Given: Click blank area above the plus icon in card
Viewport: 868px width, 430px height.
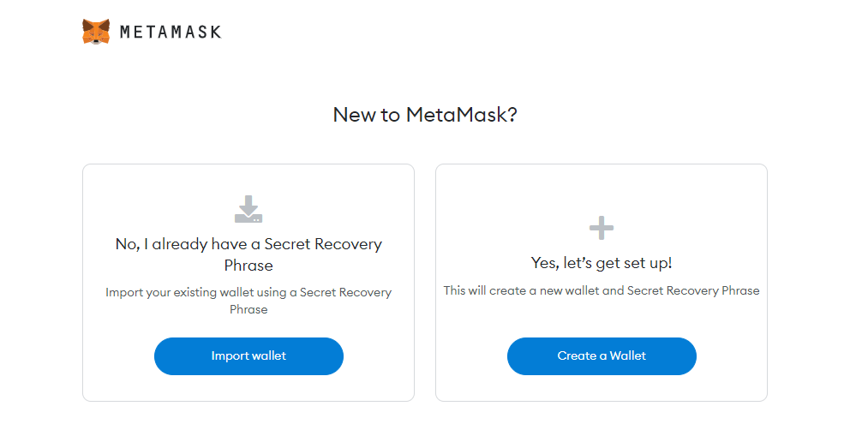Looking at the screenshot, I should [602, 188].
